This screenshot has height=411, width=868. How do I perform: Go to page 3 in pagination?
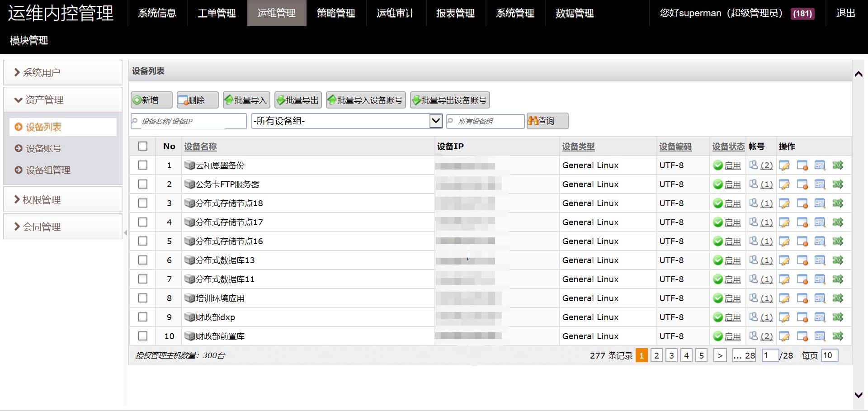click(x=671, y=355)
